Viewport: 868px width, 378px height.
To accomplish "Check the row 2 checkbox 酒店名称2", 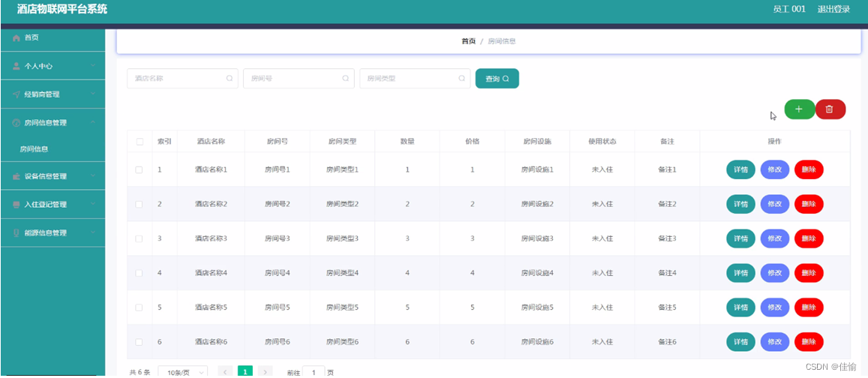I will 139,204.
